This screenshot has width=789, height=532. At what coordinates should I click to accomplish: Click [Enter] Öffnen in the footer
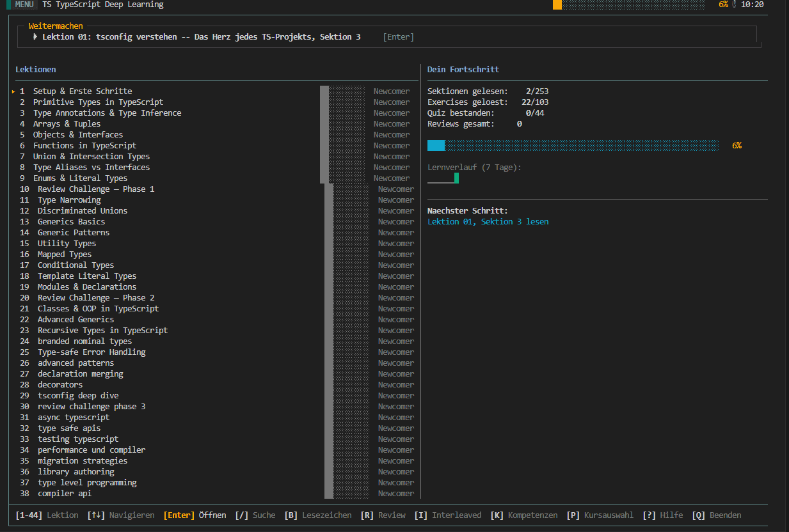click(195, 515)
